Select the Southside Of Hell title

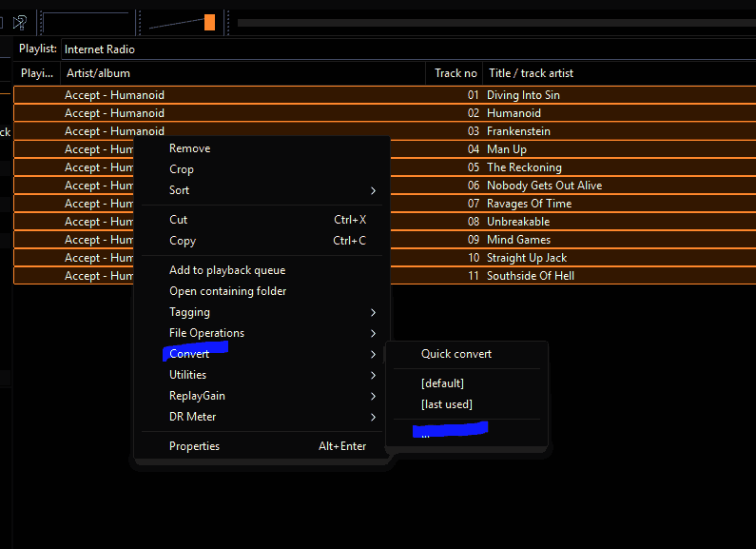pyautogui.click(x=531, y=276)
